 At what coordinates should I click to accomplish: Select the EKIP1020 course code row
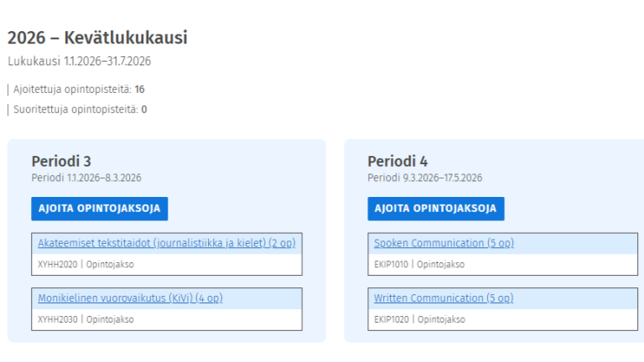[x=391, y=319]
